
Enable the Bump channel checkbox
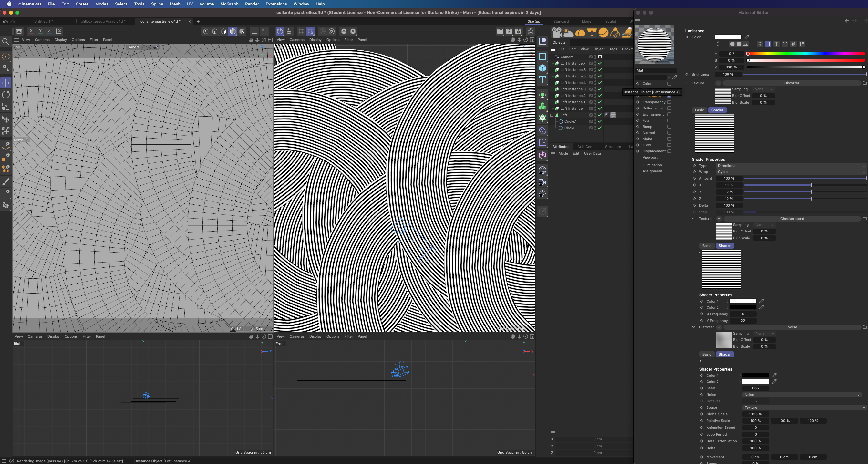pos(669,127)
